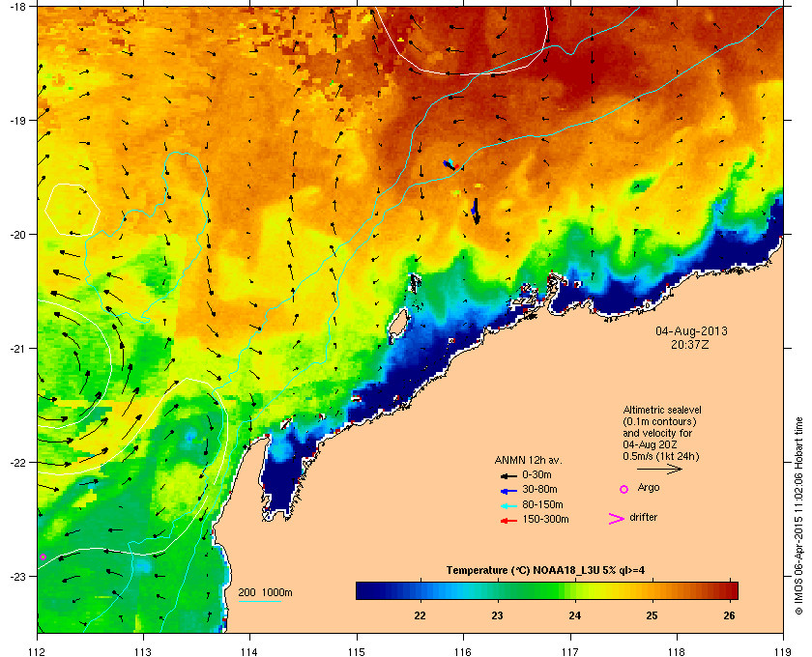Click the magenta Argo circle in legend
812x657 pixels.
tap(624, 489)
